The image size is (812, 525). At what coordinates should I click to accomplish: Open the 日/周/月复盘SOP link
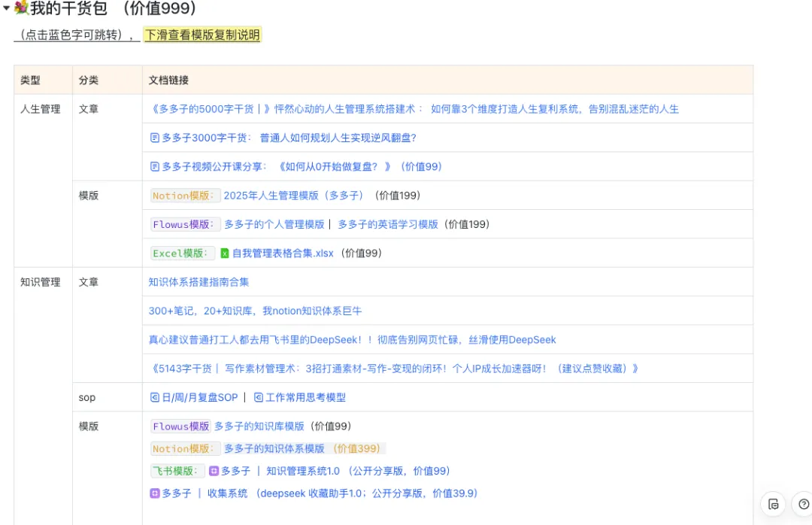pos(200,397)
